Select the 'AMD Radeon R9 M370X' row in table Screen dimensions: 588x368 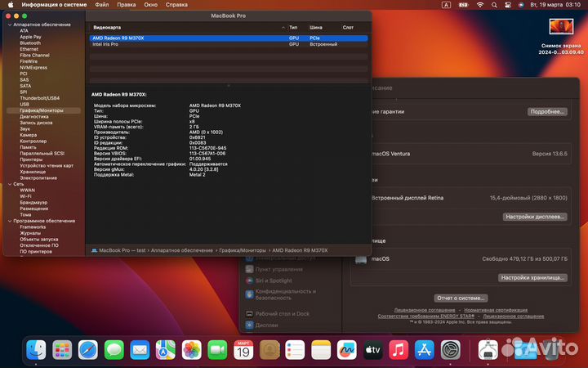point(229,38)
